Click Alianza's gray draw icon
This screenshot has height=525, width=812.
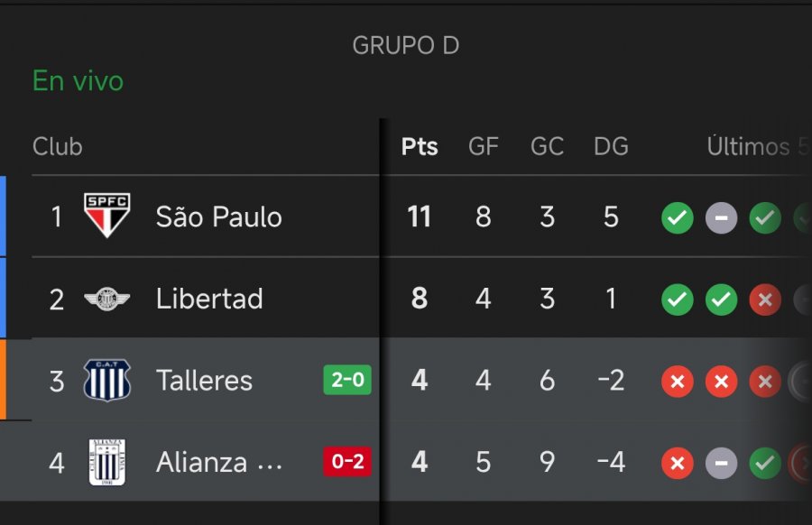[721, 463]
